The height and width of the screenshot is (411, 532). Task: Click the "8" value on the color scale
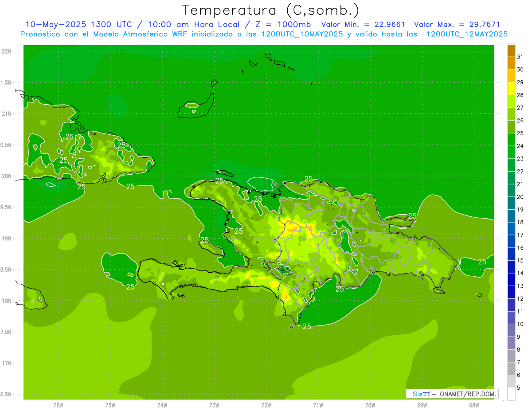point(519,350)
